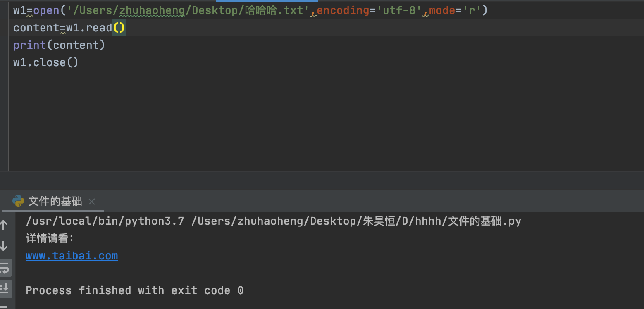The image size is (644, 309).
Task: Click the w1.close() statement
Action: tap(45, 62)
